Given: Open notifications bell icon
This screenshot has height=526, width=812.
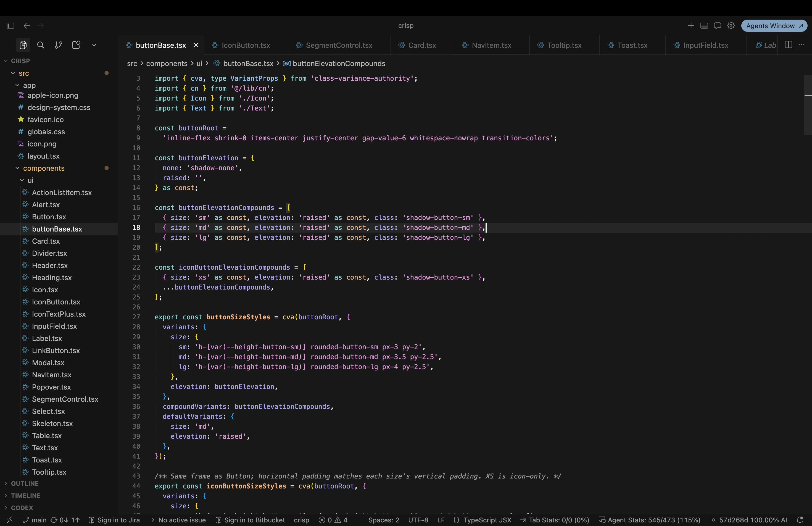Looking at the screenshot, I should coord(800,520).
